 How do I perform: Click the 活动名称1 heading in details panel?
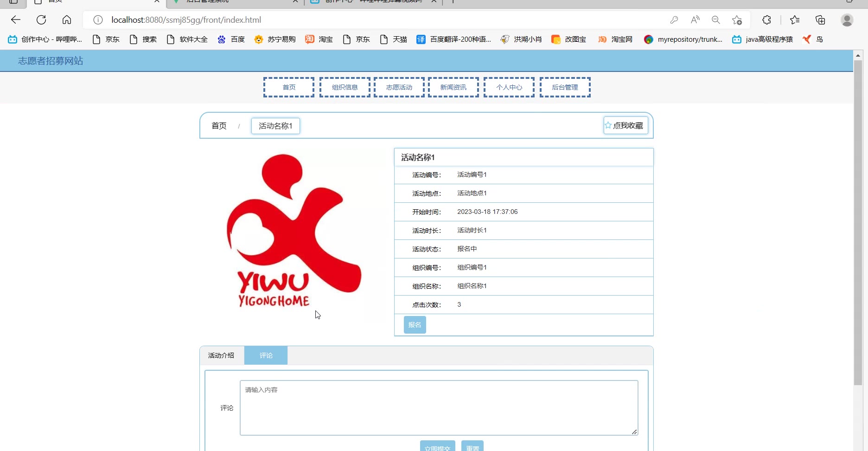click(x=418, y=157)
